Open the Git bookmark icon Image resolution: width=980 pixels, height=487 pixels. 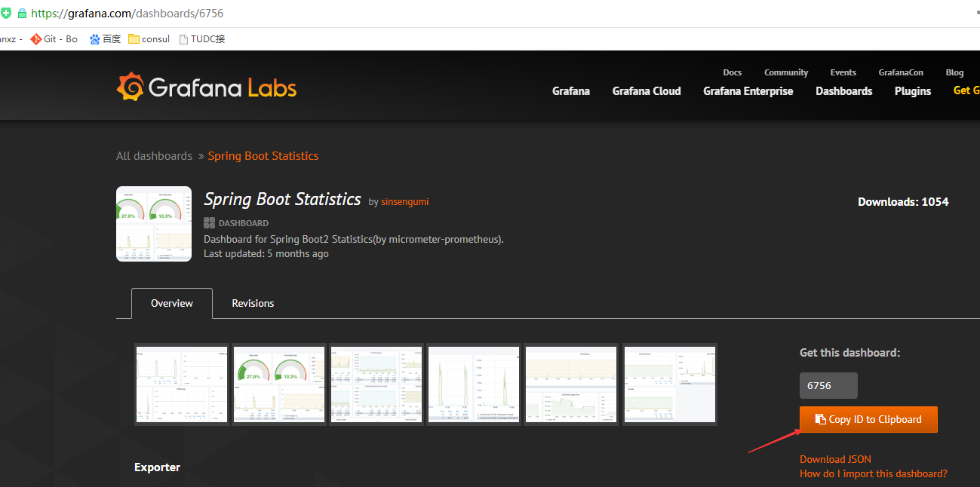tap(36, 39)
